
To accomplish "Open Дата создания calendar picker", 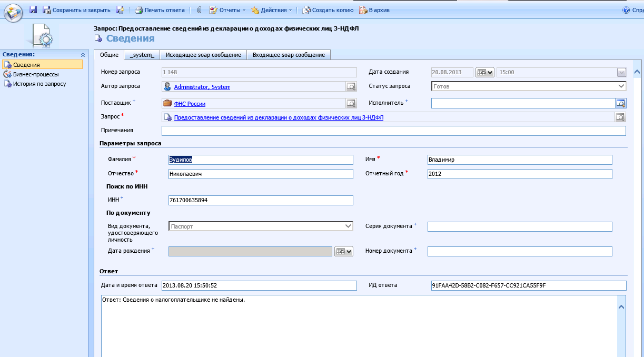I will coord(484,73).
